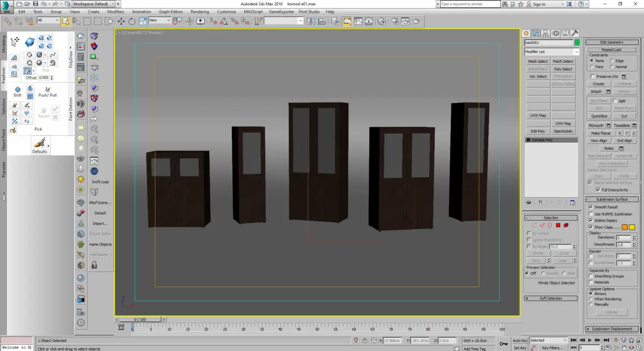
Task: Collapse the Edit Geometry rollout
Action: 611,42
